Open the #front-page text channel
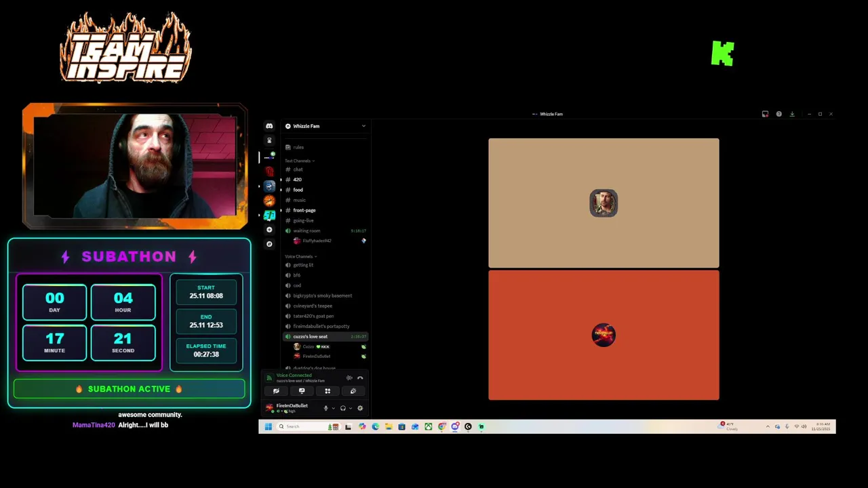This screenshot has height=488, width=868. [326, 210]
